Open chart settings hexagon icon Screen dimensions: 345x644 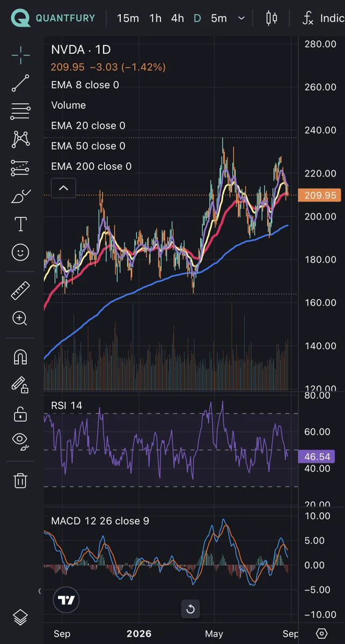click(x=321, y=633)
